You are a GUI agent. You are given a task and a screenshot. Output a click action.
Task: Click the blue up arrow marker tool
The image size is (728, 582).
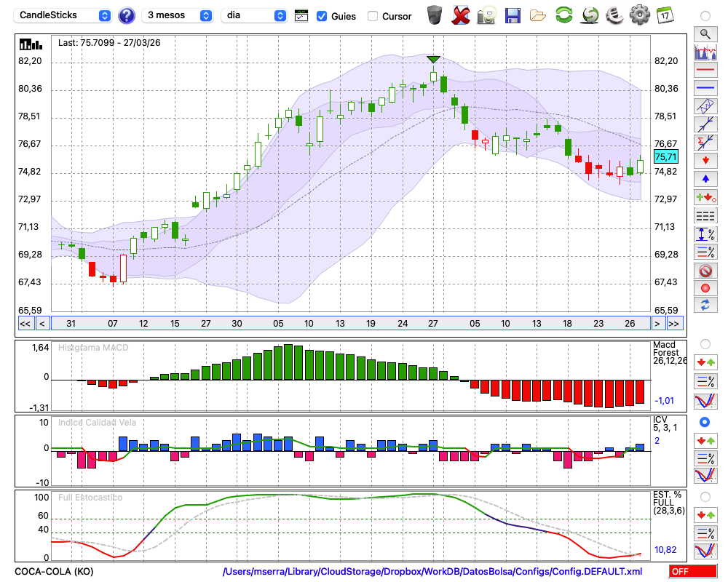(704, 178)
